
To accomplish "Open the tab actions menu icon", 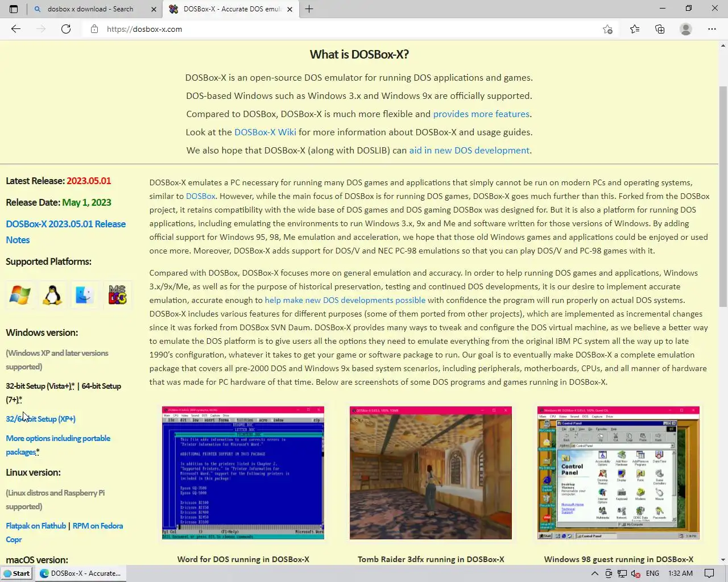I will click(x=14, y=9).
